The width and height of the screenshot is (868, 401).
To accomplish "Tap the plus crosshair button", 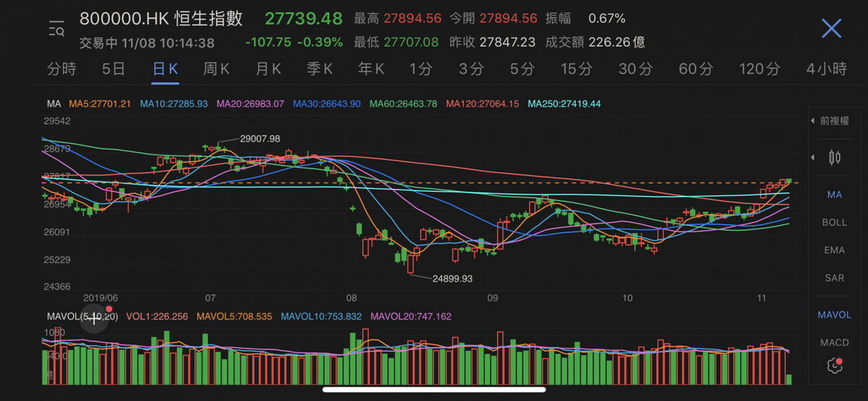I will point(93,318).
